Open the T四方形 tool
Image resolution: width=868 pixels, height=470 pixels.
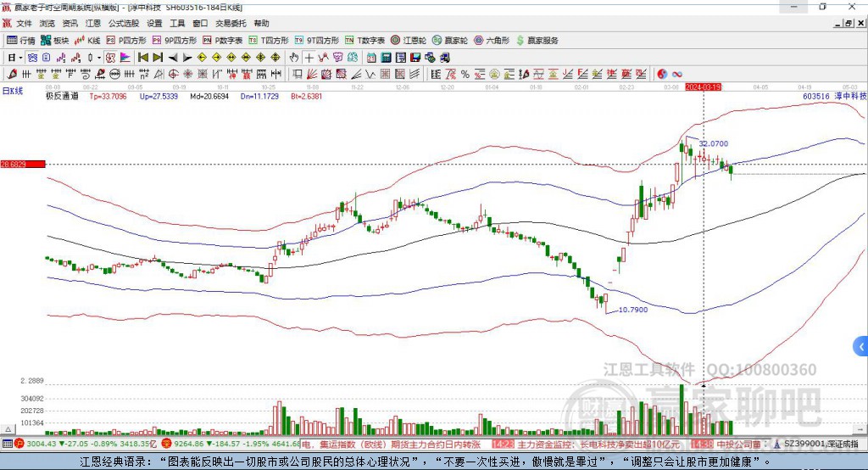click(269, 41)
